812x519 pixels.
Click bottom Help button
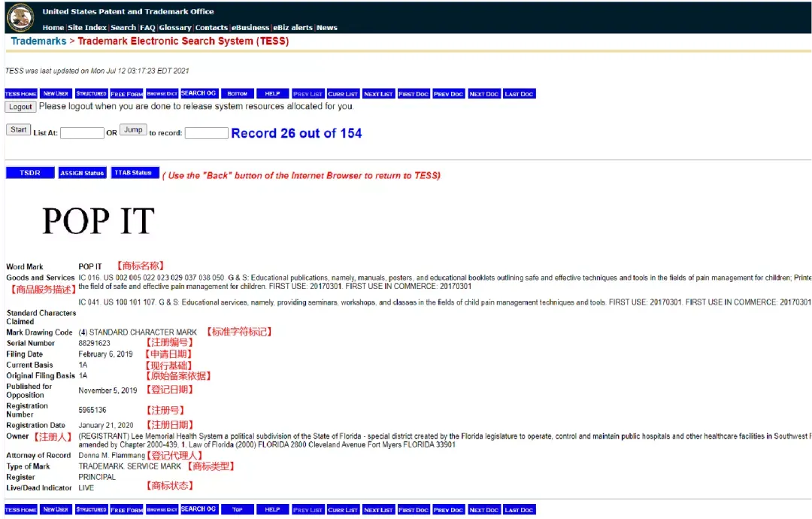coord(272,510)
